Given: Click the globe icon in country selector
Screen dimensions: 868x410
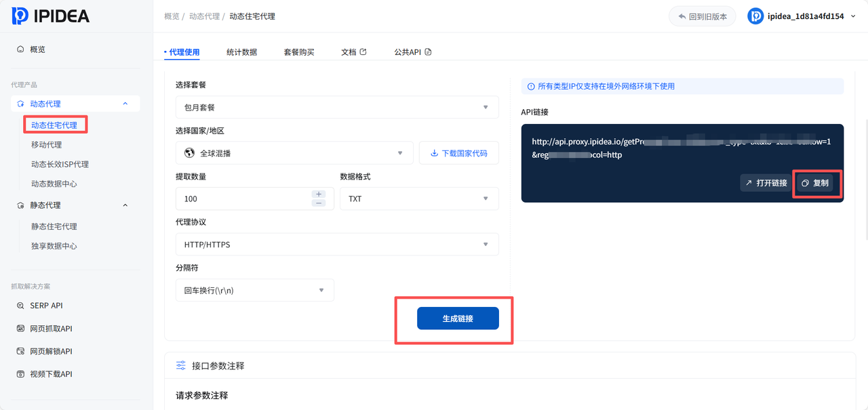Looking at the screenshot, I should [x=190, y=153].
